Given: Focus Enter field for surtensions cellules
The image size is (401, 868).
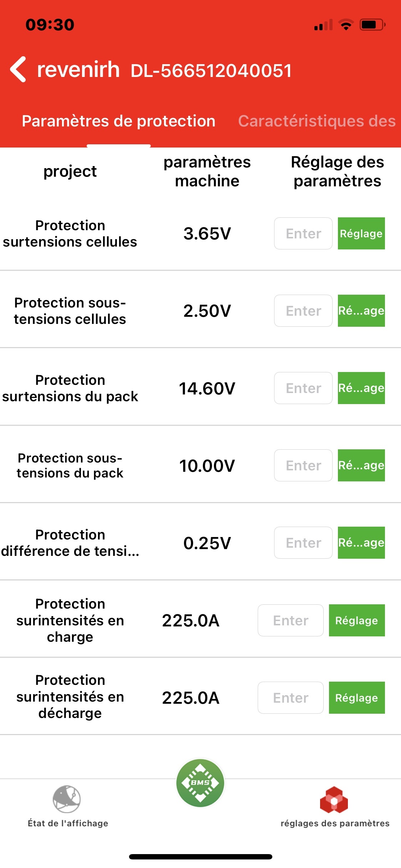Looking at the screenshot, I should [x=303, y=233].
